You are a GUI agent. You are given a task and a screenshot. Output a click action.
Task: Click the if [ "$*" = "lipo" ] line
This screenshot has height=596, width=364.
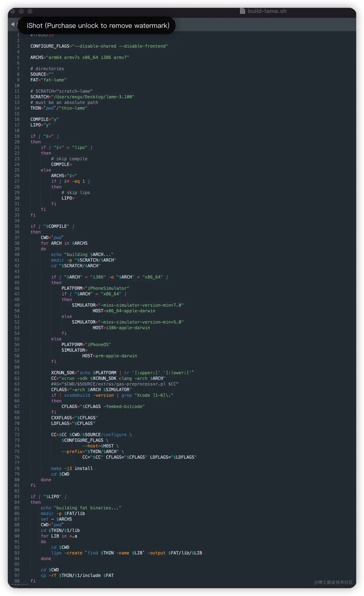coord(67,147)
